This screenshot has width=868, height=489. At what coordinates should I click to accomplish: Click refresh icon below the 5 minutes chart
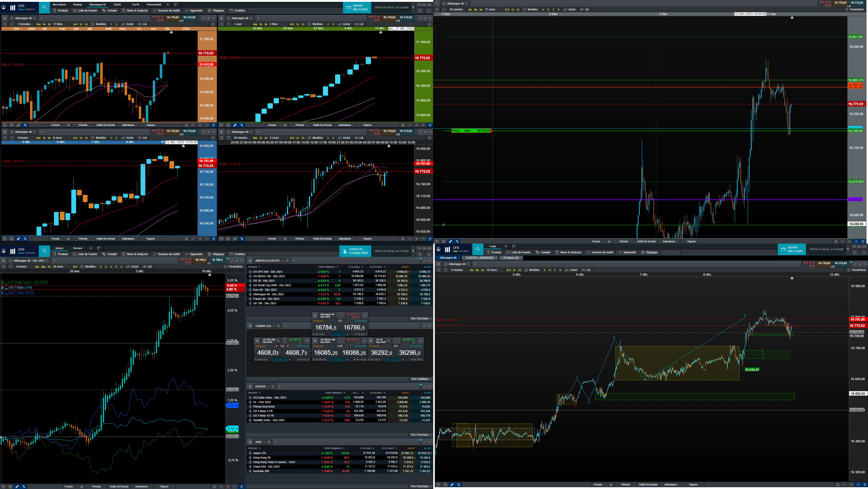click(x=438, y=485)
